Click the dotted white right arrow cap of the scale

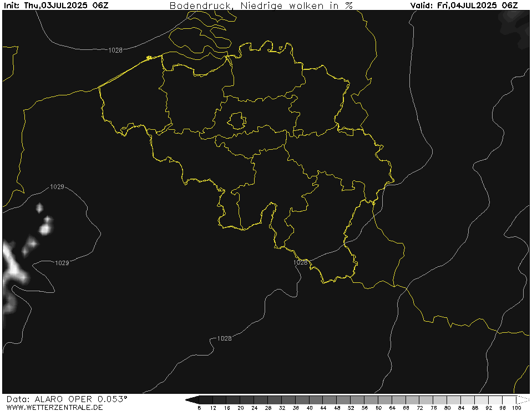pyautogui.click(x=523, y=400)
